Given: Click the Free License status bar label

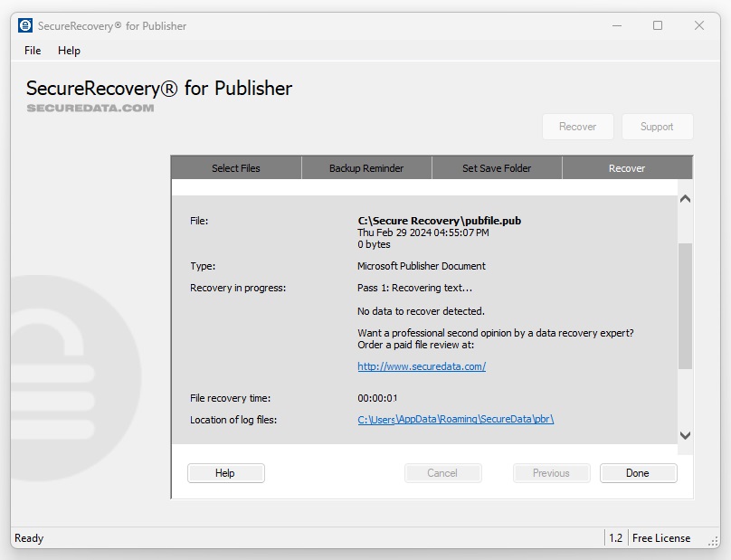Looking at the screenshot, I should point(661,538).
